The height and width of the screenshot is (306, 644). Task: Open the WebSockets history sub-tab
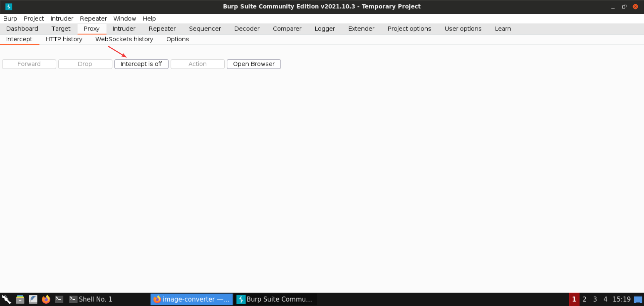124,39
